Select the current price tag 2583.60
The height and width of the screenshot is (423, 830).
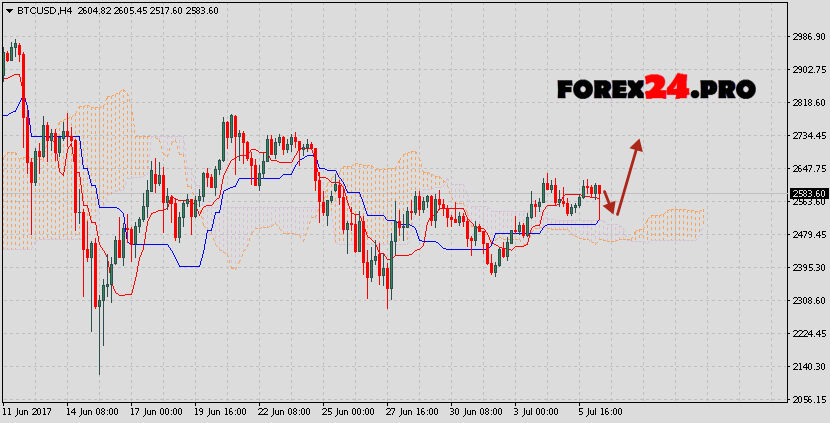click(x=807, y=194)
